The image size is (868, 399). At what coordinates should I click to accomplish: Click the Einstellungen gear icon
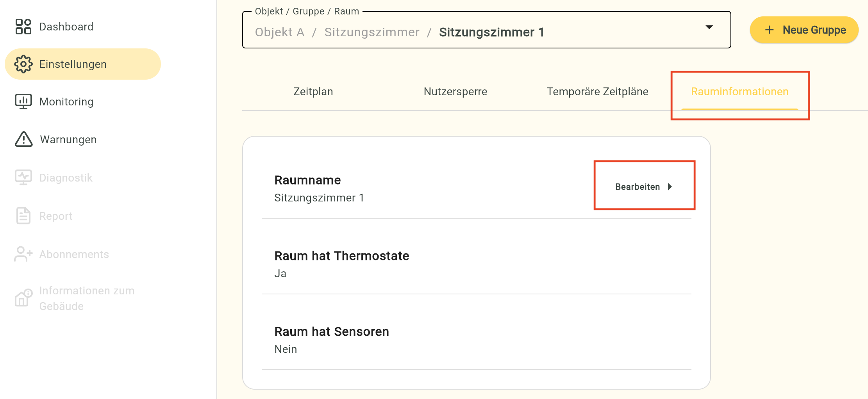click(23, 64)
